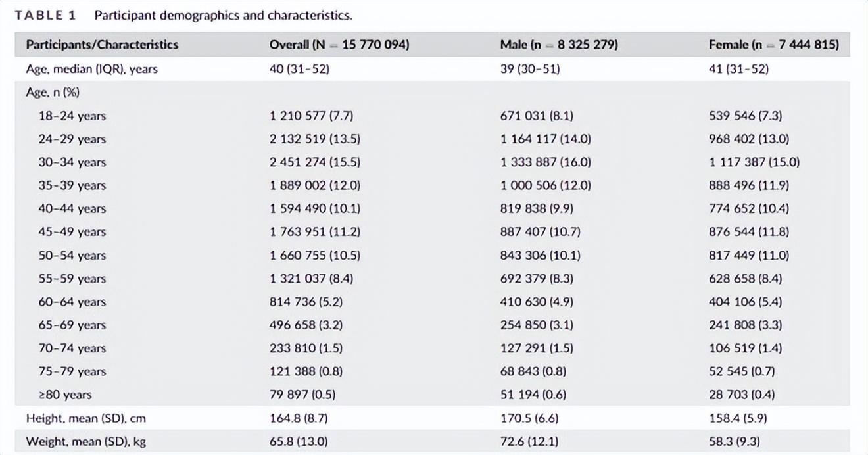The width and height of the screenshot is (868, 455).
Task: Click the "45–49 years" row label
Action: click(72, 232)
